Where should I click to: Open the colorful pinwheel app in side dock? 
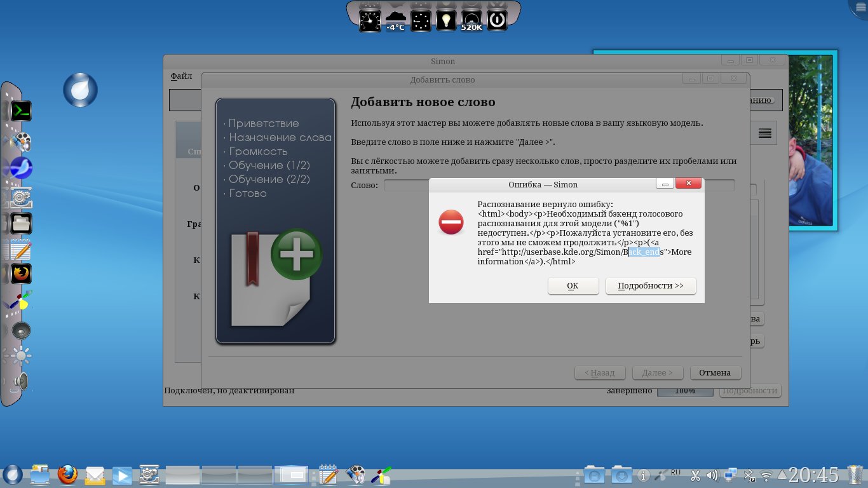coord(22,301)
